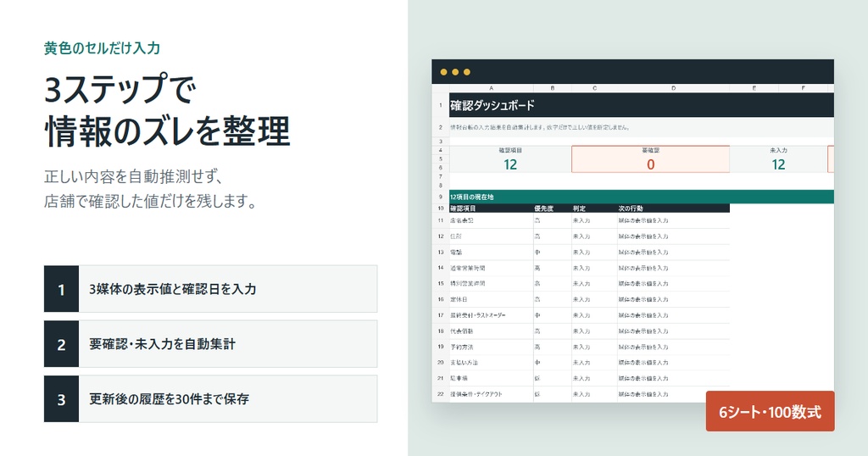Image resolution: width=868 pixels, height=456 pixels.
Task: Select column header E
Action: click(x=754, y=88)
